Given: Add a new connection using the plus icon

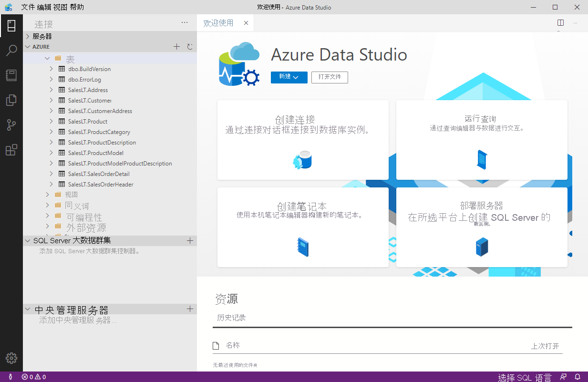Looking at the screenshot, I should pyautogui.click(x=176, y=46).
